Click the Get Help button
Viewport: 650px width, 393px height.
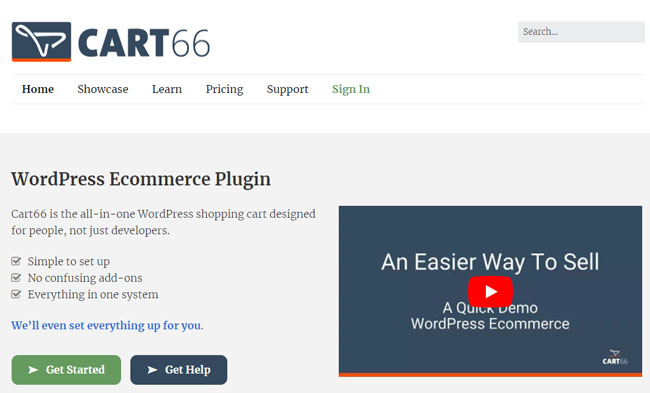[179, 370]
